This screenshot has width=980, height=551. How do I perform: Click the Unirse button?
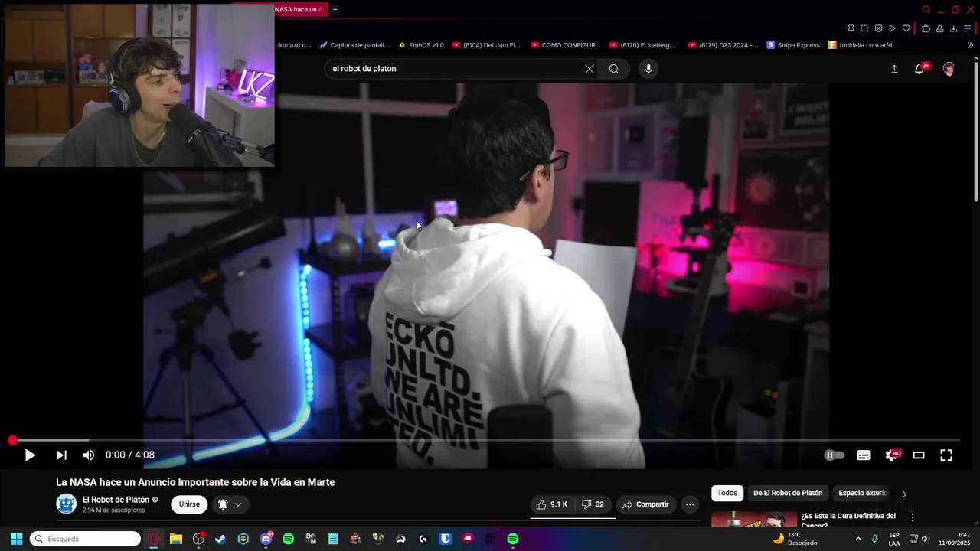click(x=189, y=504)
